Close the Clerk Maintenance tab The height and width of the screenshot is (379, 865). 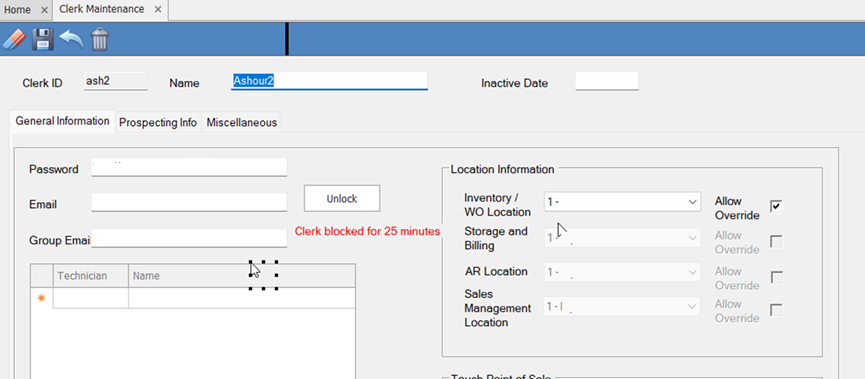(158, 9)
